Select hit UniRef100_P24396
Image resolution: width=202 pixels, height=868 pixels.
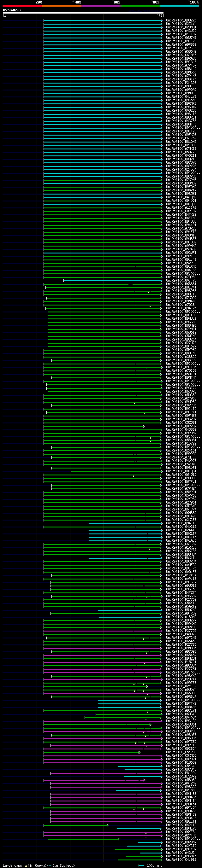181,83
